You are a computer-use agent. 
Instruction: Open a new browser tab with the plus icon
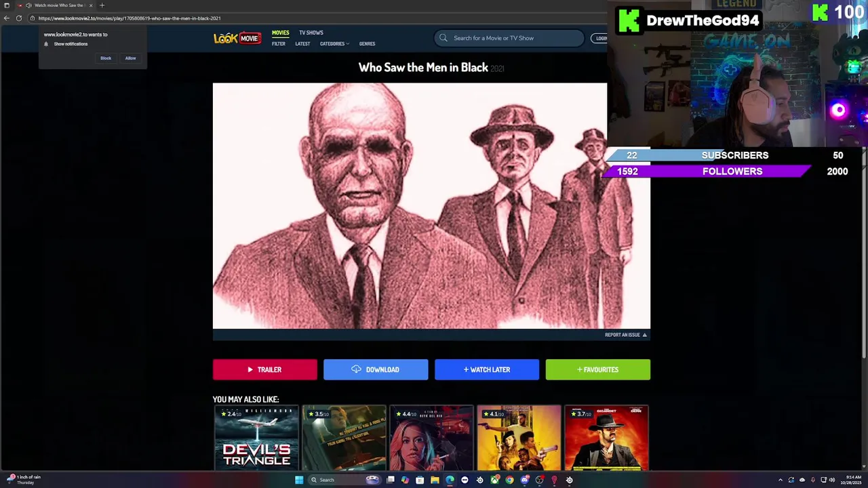[102, 5]
